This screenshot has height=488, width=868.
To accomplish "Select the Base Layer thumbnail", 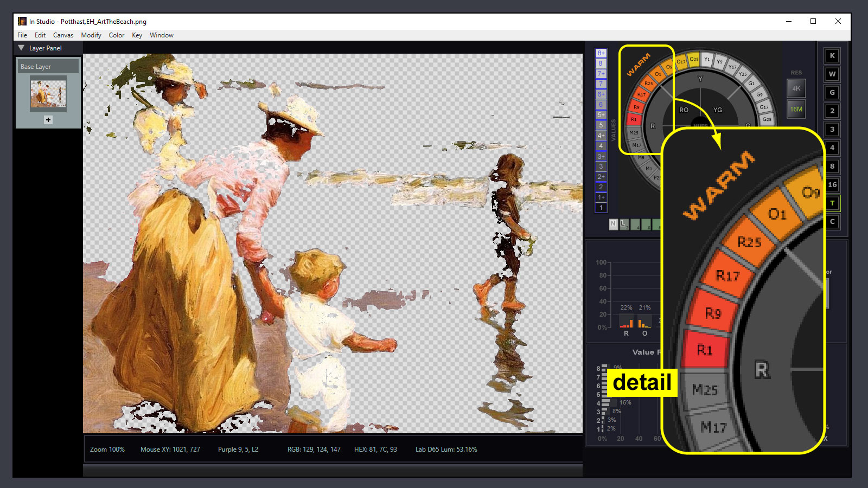I will coord(48,94).
